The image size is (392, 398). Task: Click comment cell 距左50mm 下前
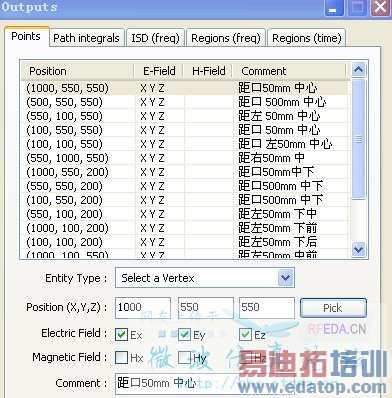coord(277,228)
